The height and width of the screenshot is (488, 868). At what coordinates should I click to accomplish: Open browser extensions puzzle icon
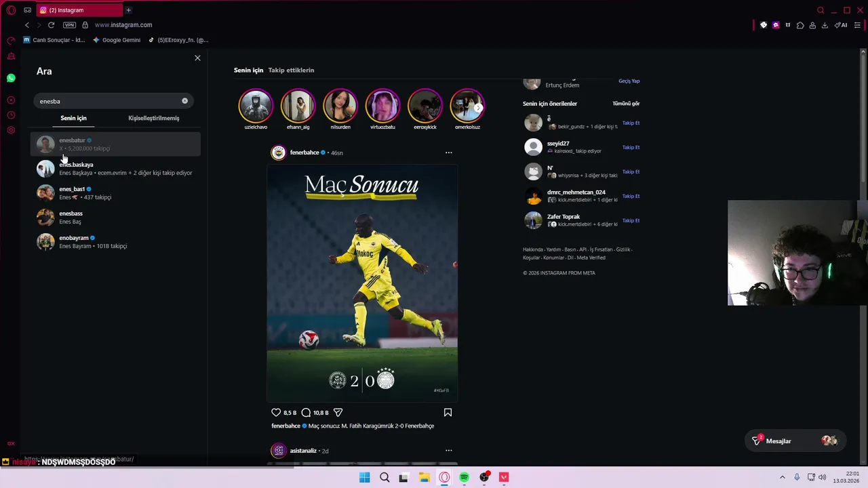(x=800, y=25)
